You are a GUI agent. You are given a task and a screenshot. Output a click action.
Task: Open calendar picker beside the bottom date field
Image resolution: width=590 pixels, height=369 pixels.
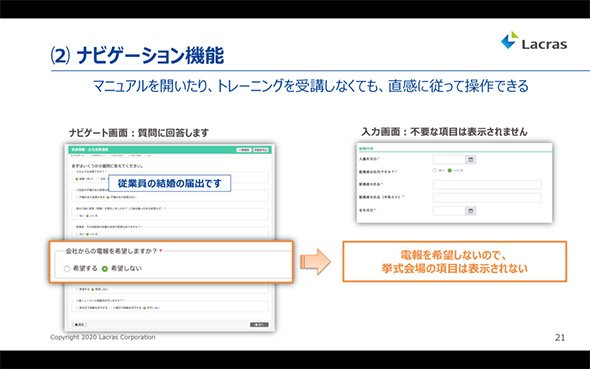coord(470,211)
